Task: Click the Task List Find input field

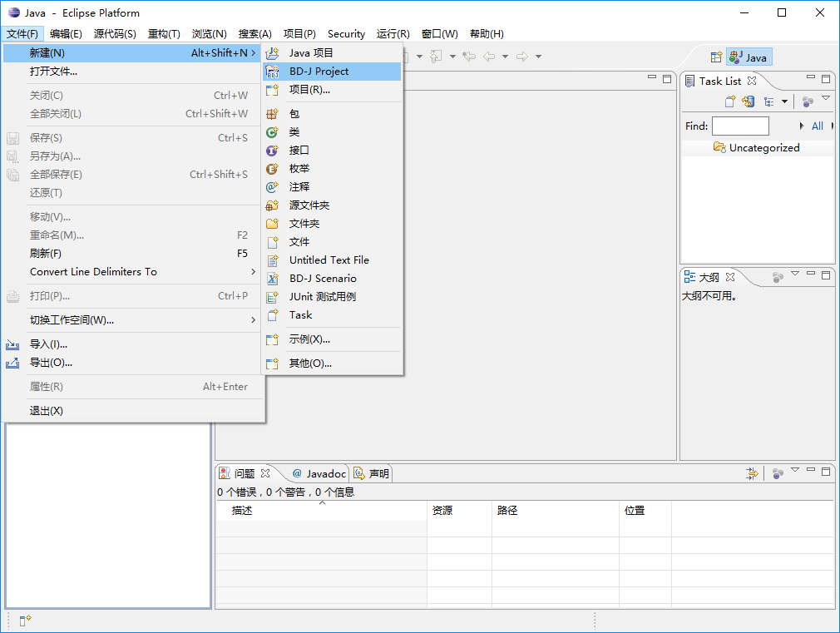Action: [x=740, y=126]
